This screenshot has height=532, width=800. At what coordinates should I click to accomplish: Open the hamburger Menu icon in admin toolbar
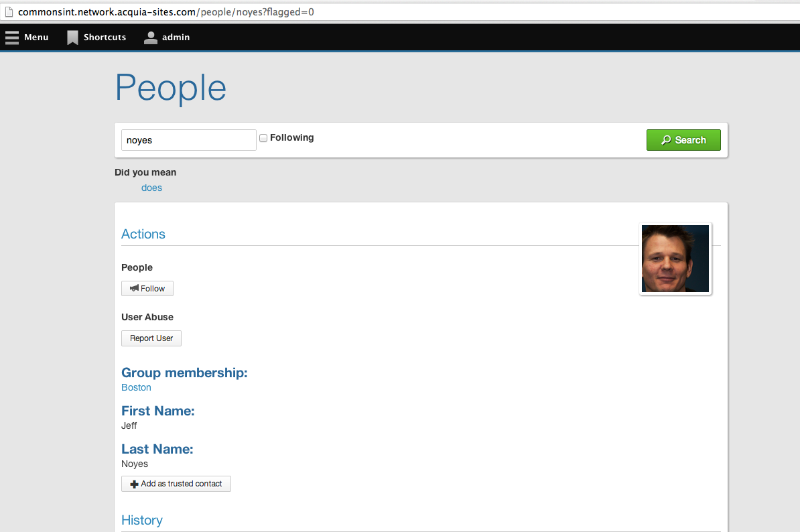[11, 37]
